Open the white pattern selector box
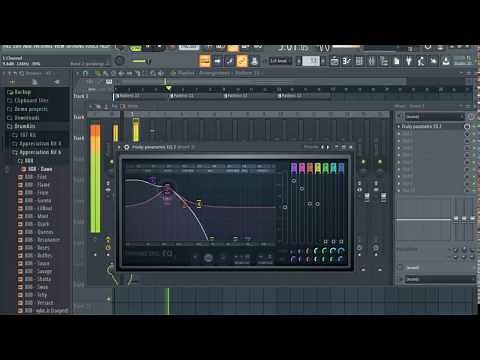The image size is (480, 360). click(311, 61)
